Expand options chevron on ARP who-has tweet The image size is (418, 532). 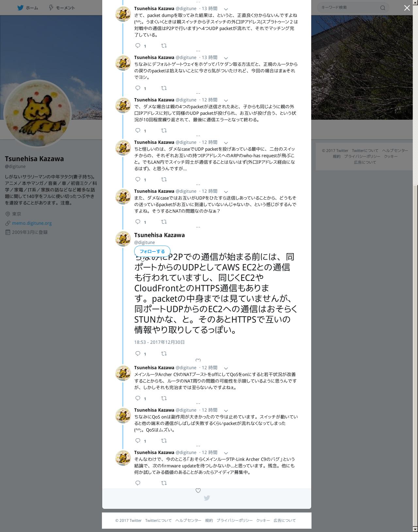click(x=226, y=143)
